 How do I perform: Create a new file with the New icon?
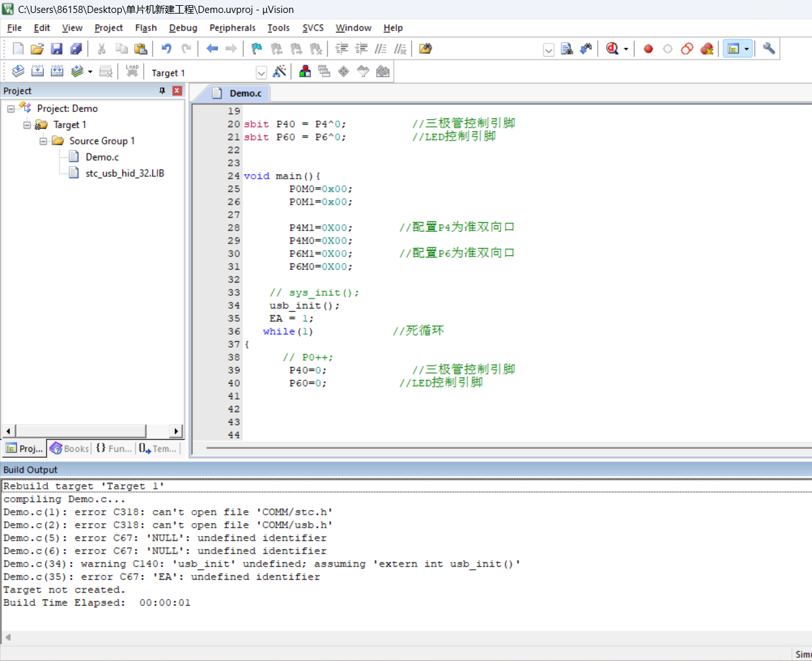[x=18, y=49]
